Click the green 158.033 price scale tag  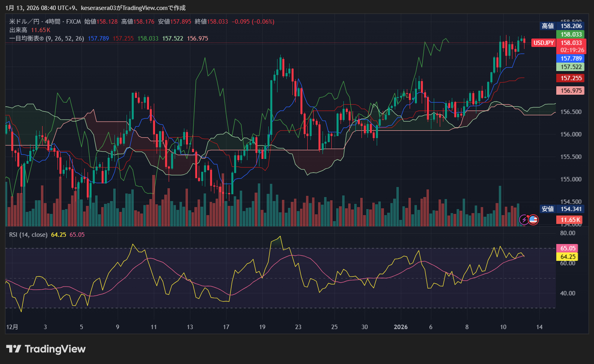571,34
